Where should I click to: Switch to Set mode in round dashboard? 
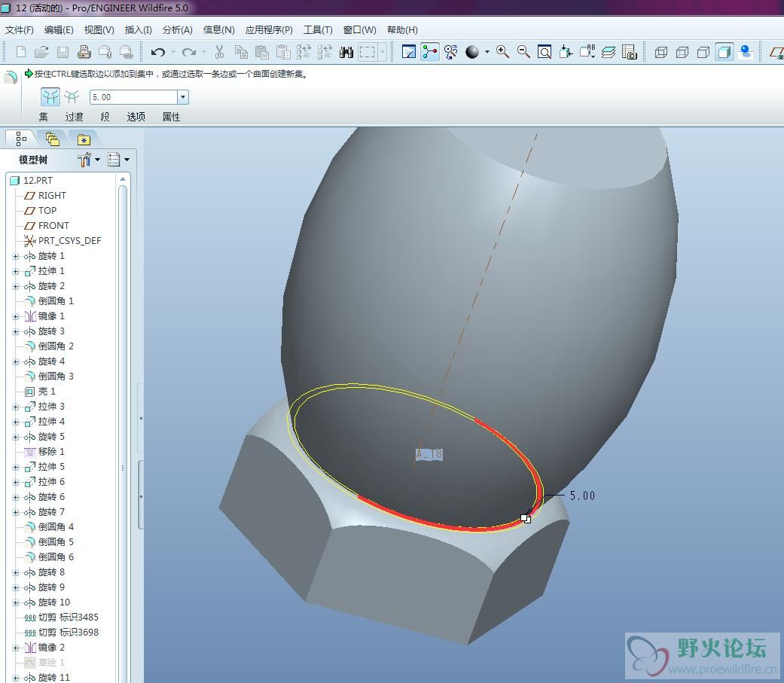point(50,97)
